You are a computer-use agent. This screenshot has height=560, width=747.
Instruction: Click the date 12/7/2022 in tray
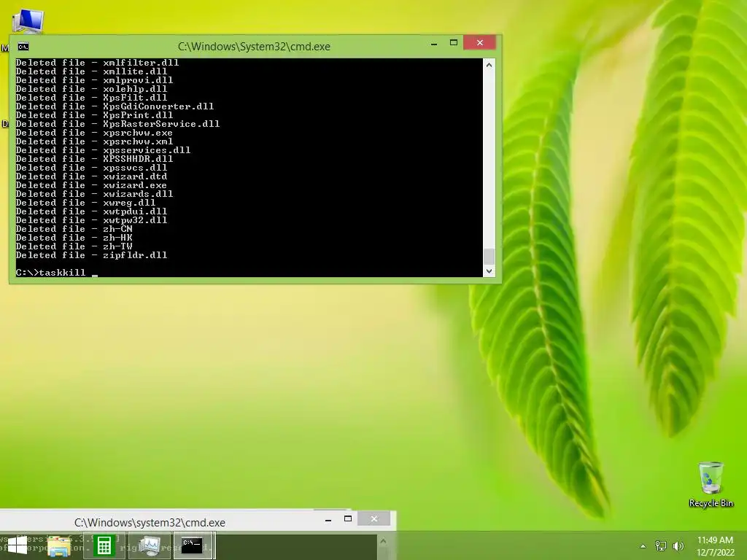tap(716, 553)
